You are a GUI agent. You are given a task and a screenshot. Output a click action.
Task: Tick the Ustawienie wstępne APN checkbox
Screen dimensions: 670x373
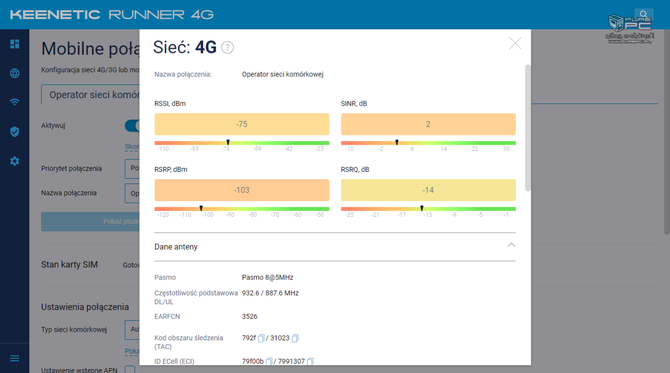(x=130, y=369)
